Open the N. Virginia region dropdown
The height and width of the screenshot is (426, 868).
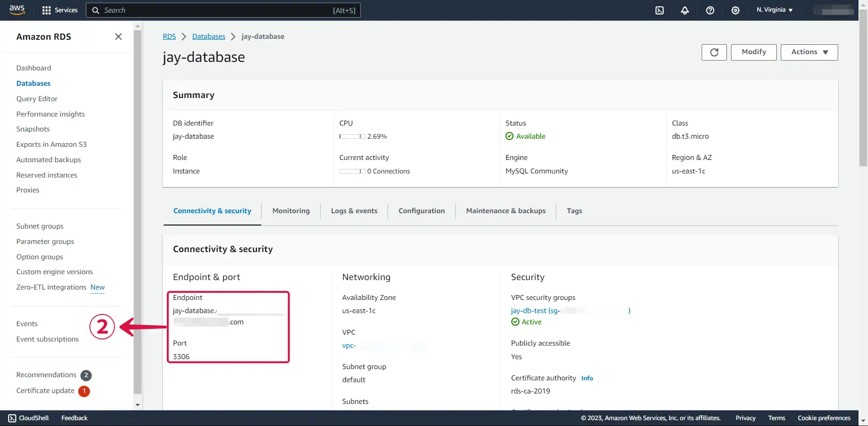pos(774,10)
